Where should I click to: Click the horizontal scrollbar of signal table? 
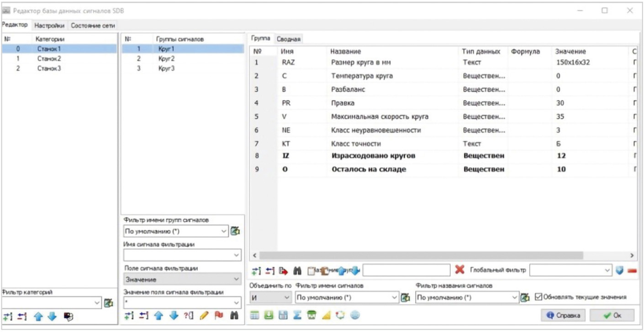(x=420, y=255)
